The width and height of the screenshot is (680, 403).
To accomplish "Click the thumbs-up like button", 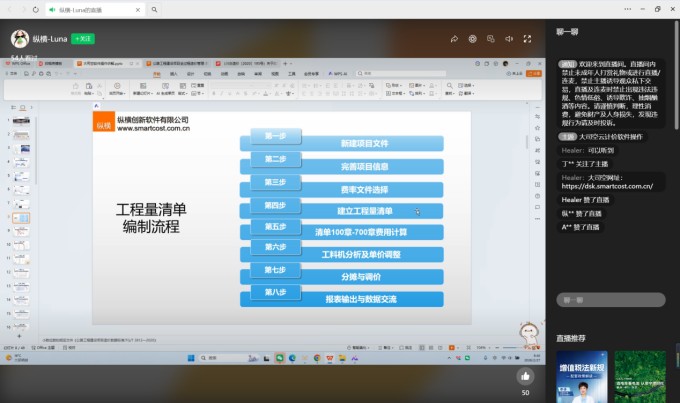I will [x=525, y=376].
